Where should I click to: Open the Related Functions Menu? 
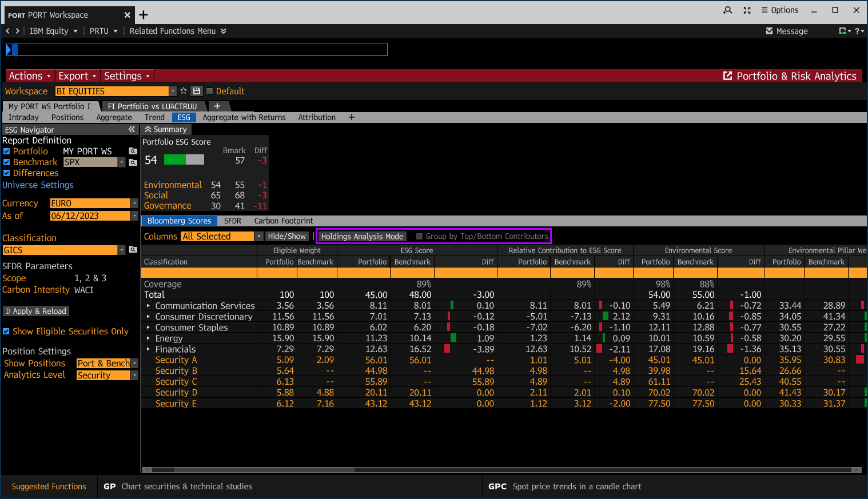point(178,31)
